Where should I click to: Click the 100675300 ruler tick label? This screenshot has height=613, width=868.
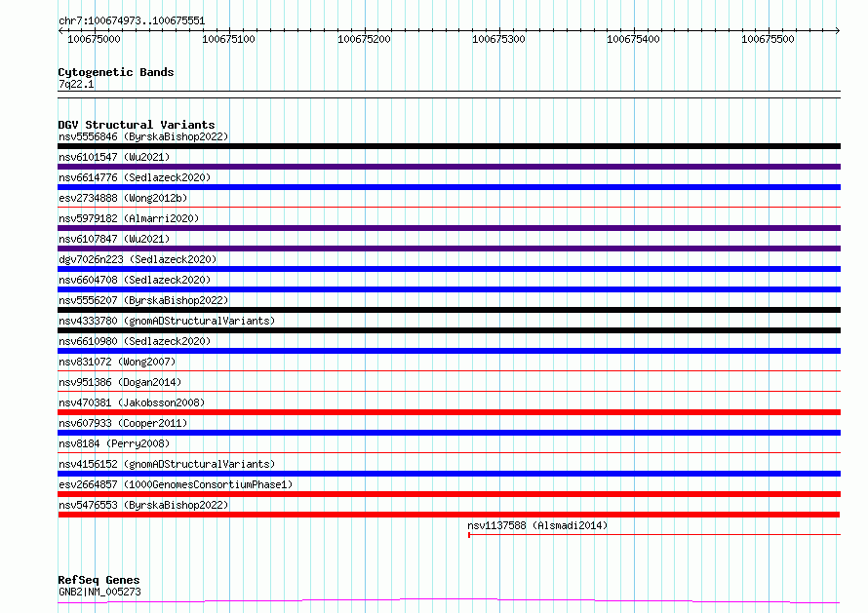point(498,39)
